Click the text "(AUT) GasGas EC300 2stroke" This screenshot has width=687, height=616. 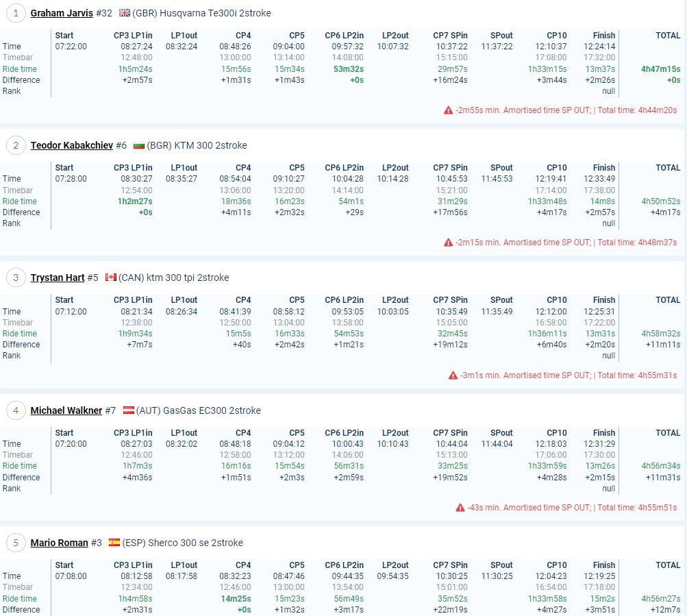coord(199,410)
